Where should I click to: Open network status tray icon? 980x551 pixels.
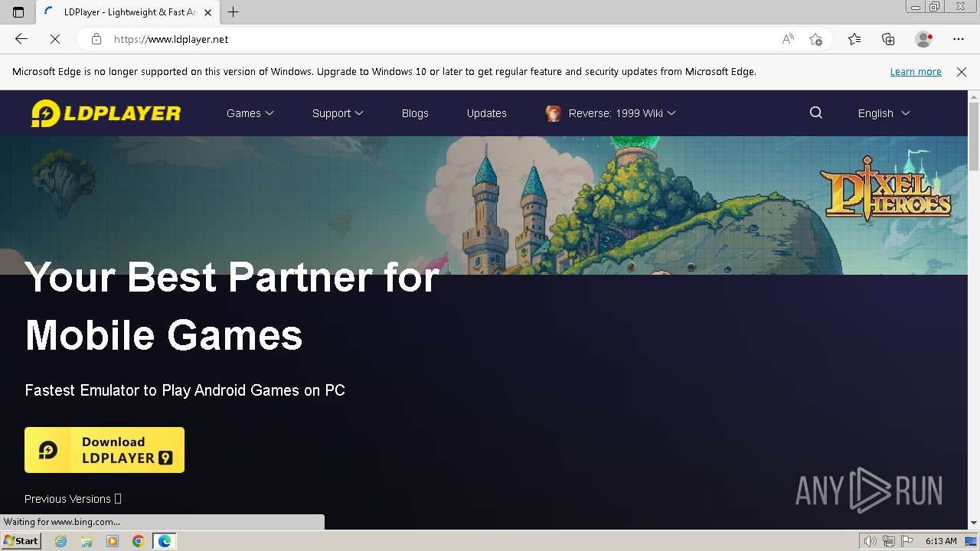889,541
